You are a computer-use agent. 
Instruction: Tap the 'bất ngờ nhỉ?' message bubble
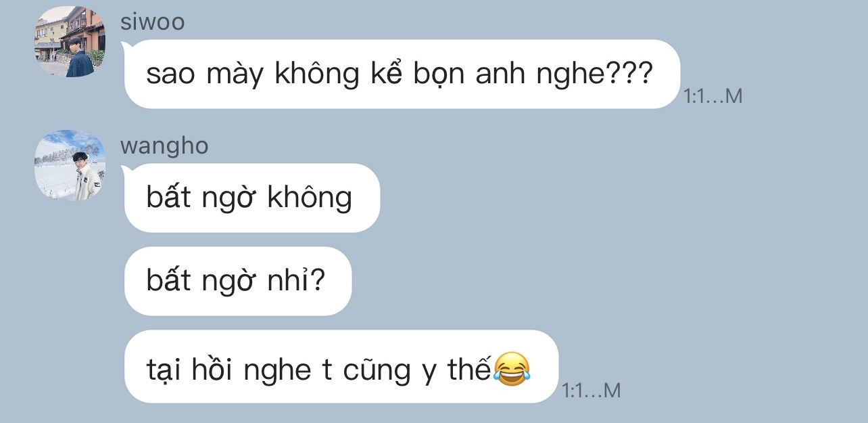pos(238,281)
